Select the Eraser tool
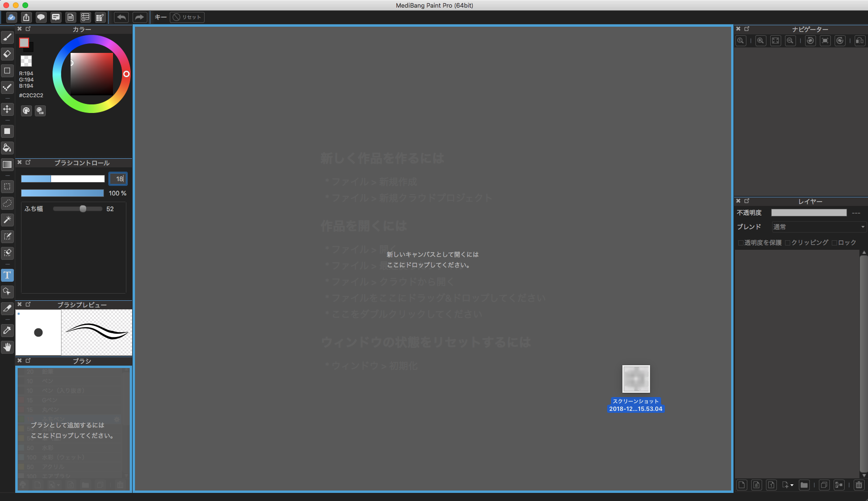This screenshot has width=868, height=501. click(7, 54)
